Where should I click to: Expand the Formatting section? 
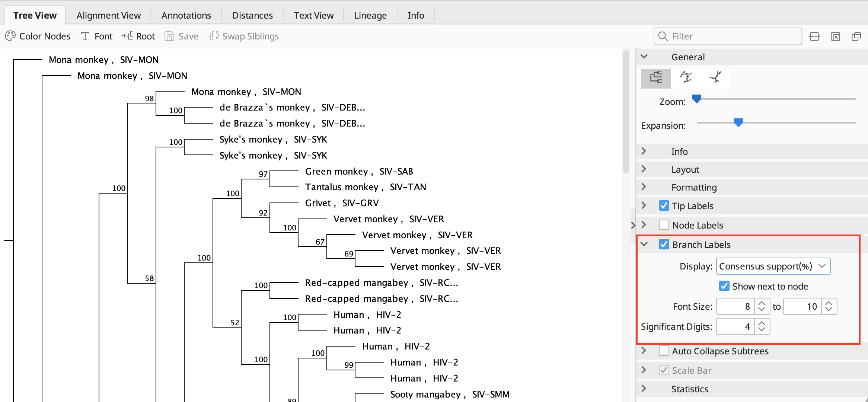pos(644,187)
